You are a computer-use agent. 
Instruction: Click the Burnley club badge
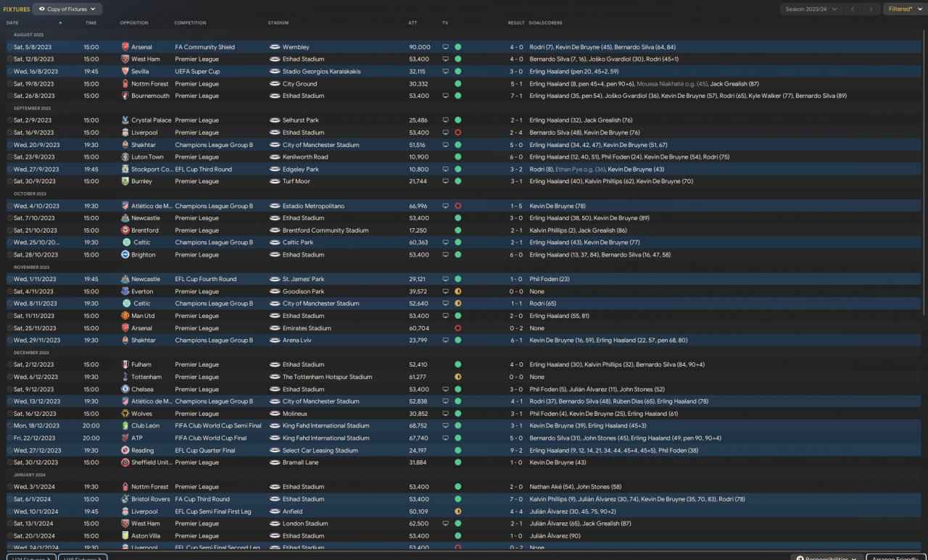pyautogui.click(x=125, y=181)
